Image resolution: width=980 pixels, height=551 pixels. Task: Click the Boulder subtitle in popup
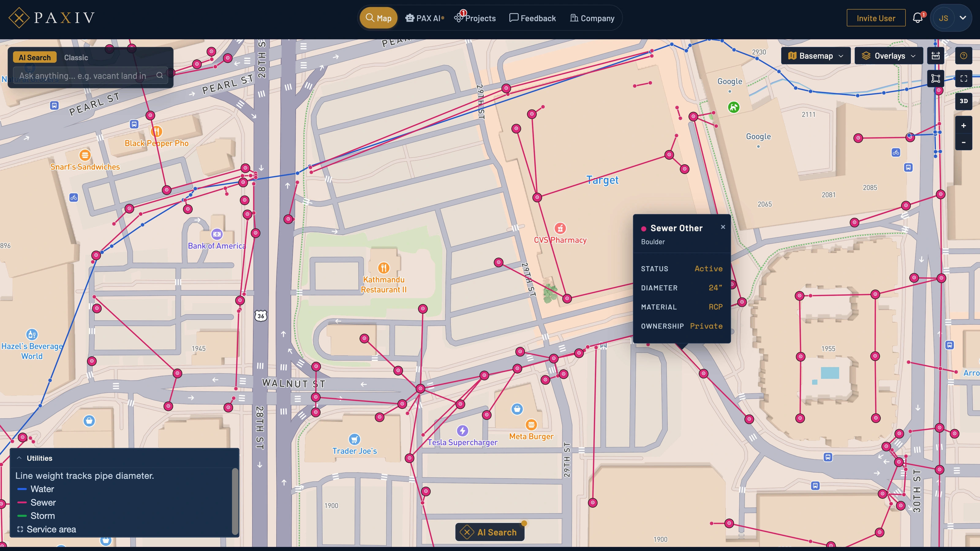653,242
